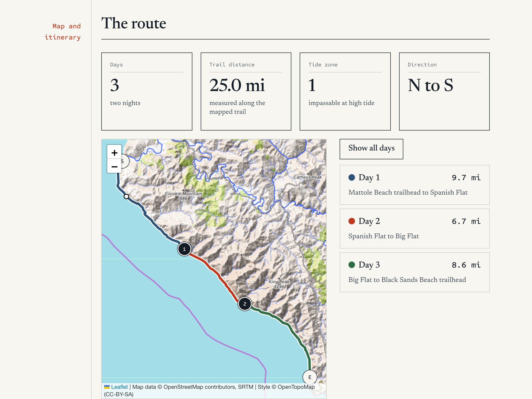Click 'Spanish Flat to Big Flat' text
Screen dimensions: 532x399
(x=383, y=236)
